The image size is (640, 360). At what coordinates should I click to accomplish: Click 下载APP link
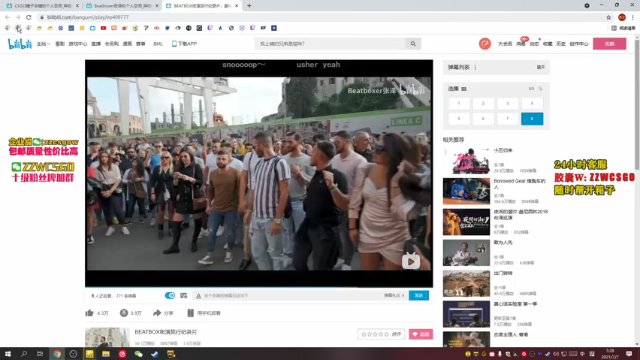click(x=187, y=44)
